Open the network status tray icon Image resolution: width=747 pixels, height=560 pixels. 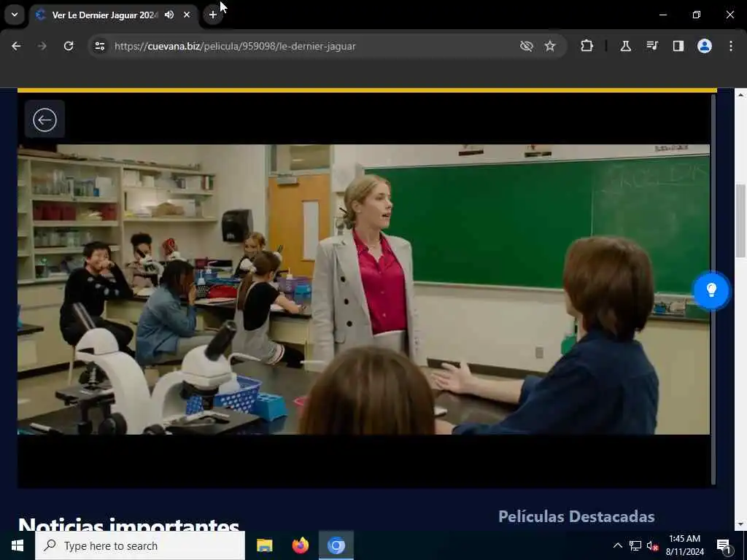point(635,545)
